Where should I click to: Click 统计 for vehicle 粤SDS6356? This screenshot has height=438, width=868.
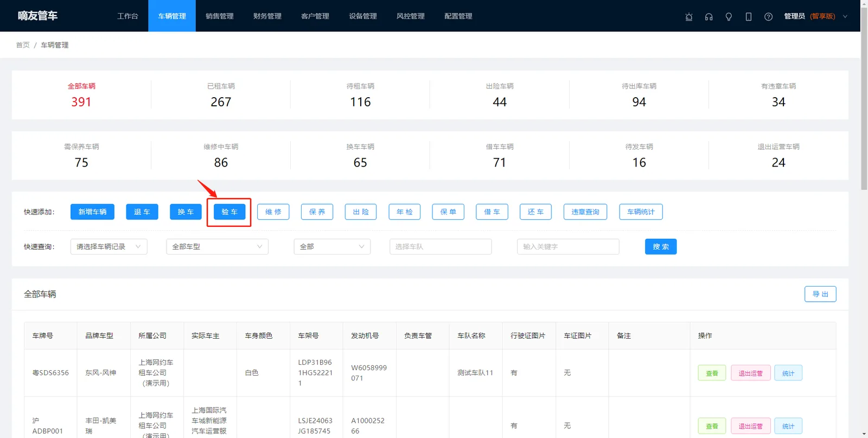[788, 373]
